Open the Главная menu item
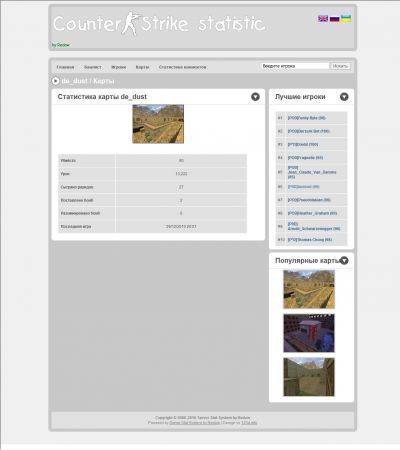The width and height of the screenshot is (400, 450). pyautogui.click(x=65, y=67)
